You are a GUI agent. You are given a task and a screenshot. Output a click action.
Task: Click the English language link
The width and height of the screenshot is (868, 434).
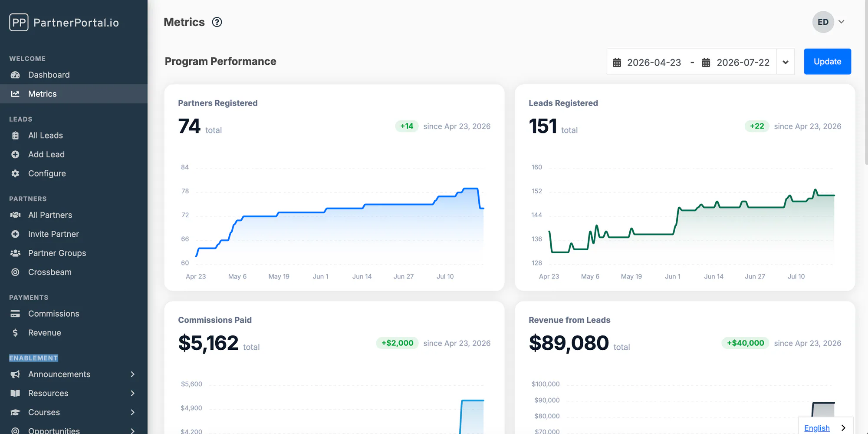pos(817,428)
